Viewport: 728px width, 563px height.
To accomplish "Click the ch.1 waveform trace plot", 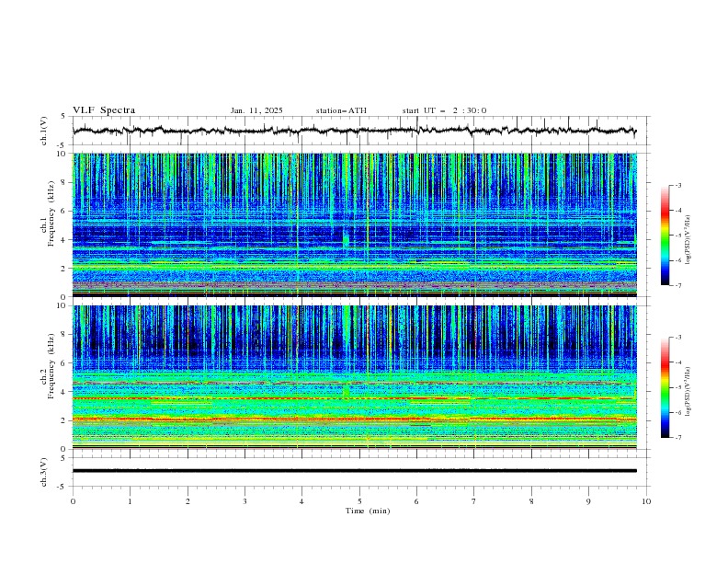I will coord(361,131).
